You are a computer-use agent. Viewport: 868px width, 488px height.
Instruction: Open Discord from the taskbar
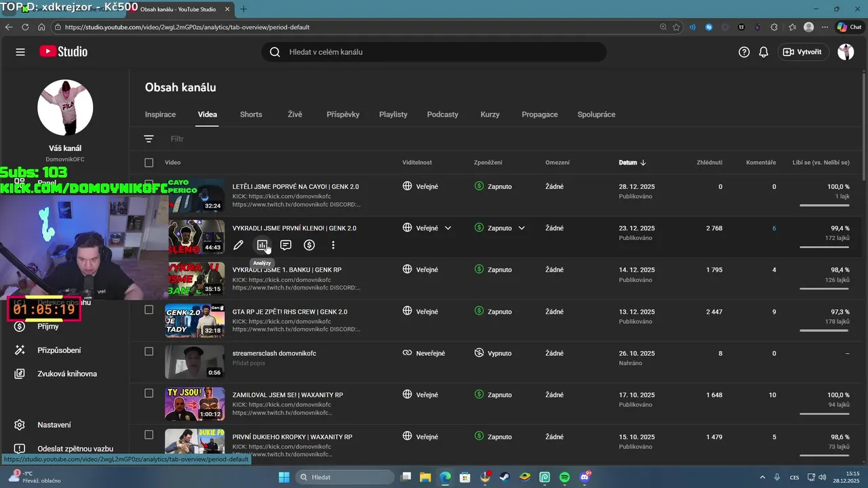[585, 477]
